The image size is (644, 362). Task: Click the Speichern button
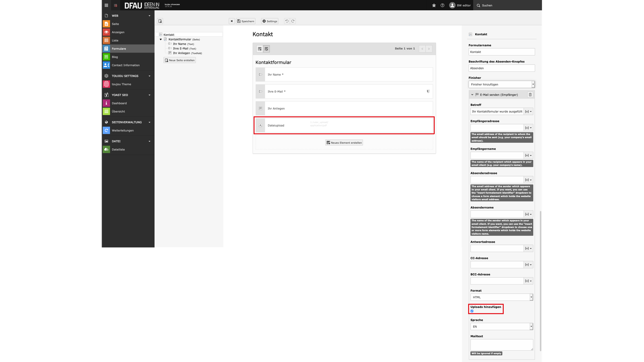pyautogui.click(x=246, y=21)
